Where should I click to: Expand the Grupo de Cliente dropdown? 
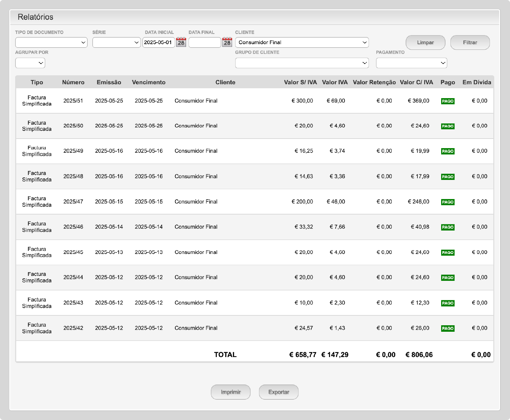click(x=302, y=63)
